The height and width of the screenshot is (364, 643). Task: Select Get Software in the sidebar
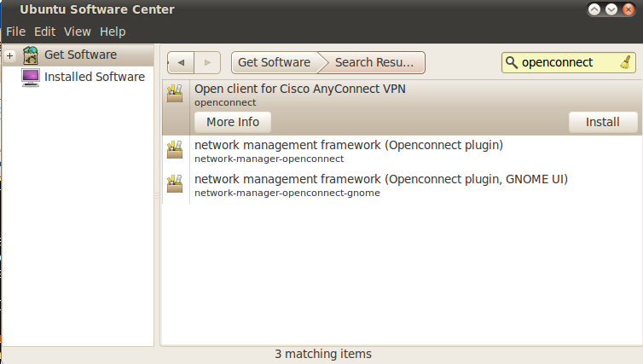point(80,55)
